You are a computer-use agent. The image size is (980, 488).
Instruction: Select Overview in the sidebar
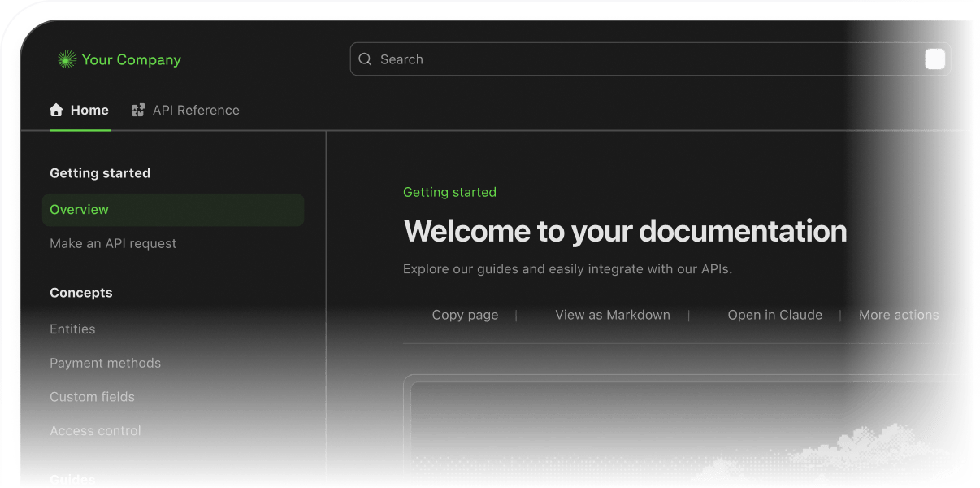tap(173, 210)
